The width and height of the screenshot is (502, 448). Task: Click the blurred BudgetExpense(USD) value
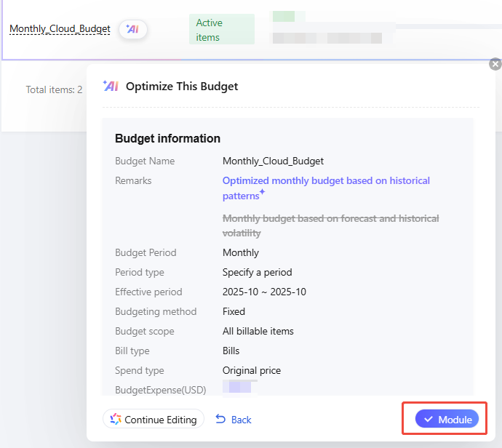(240, 387)
